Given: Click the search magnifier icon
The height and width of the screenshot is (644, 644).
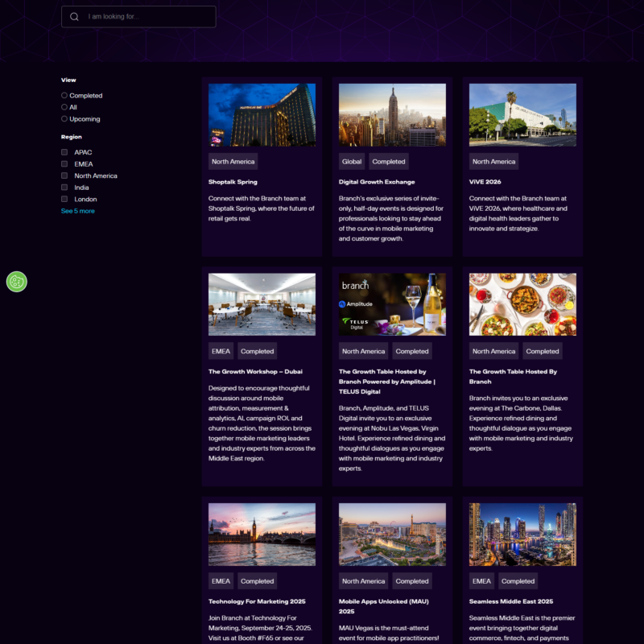Looking at the screenshot, I should click(x=74, y=17).
